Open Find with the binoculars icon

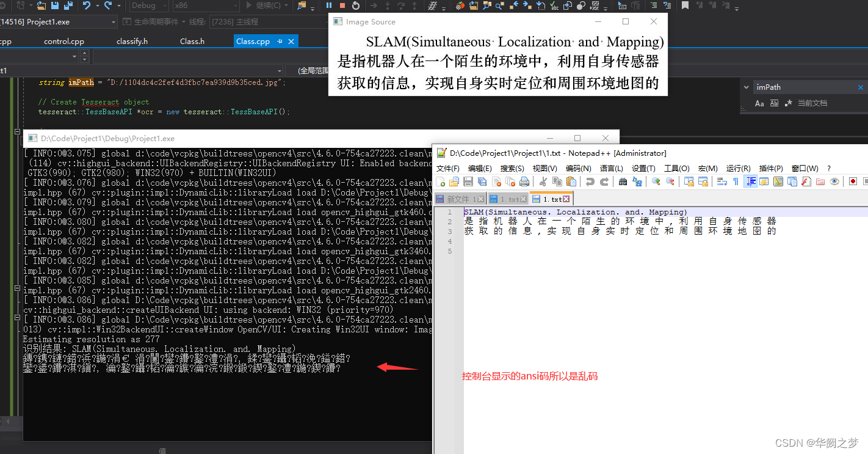623,181
